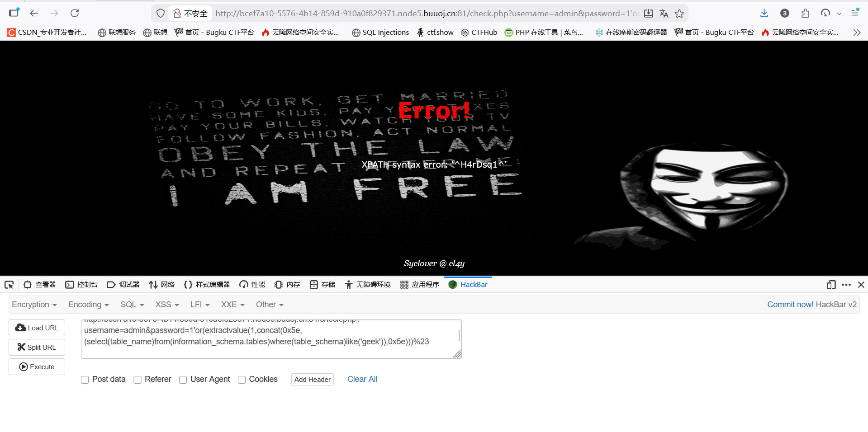
Task: Go back to the previous page
Action: (x=34, y=13)
